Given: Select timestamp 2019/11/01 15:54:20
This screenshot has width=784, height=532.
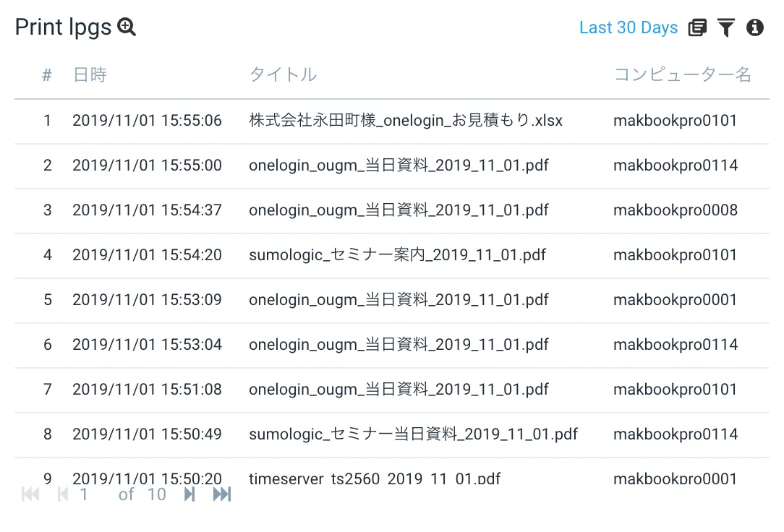Looking at the screenshot, I should (147, 254).
